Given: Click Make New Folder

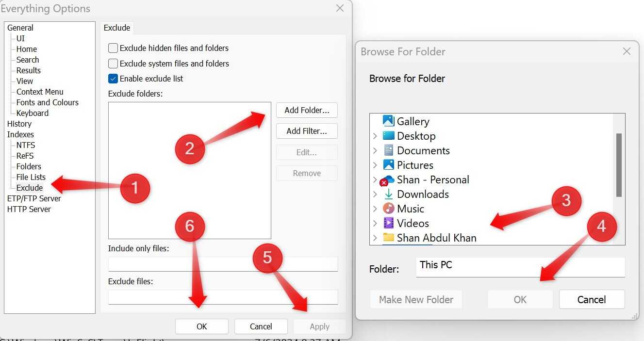Looking at the screenshot, I should pos(416,299).
